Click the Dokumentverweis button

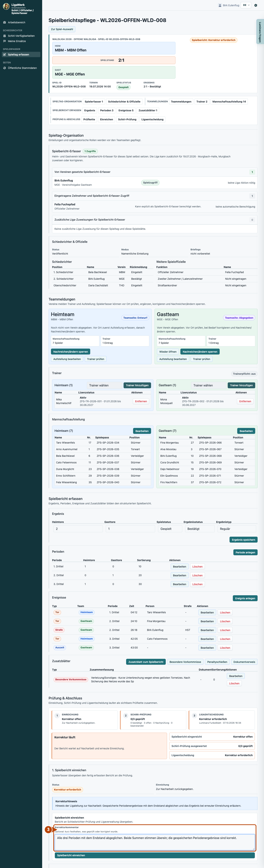point(245,662)
